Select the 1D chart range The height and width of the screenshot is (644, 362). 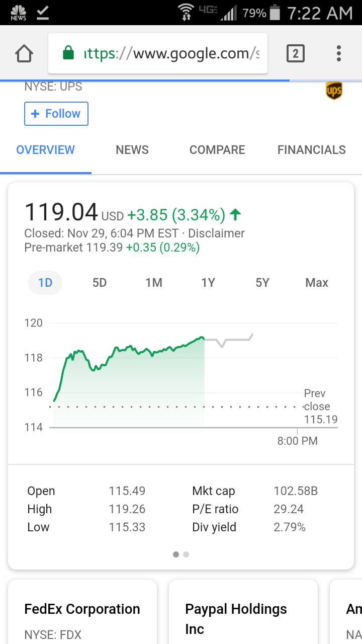pos(45,283)
